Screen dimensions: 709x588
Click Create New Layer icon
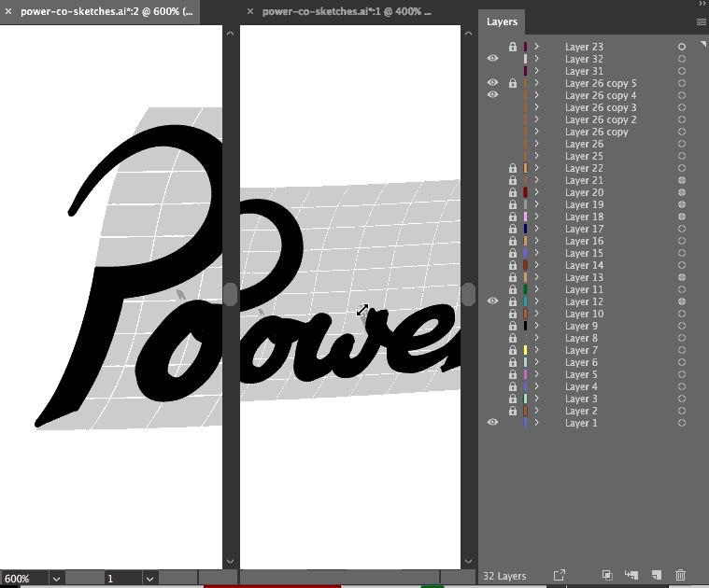click(x=656, y=575)
